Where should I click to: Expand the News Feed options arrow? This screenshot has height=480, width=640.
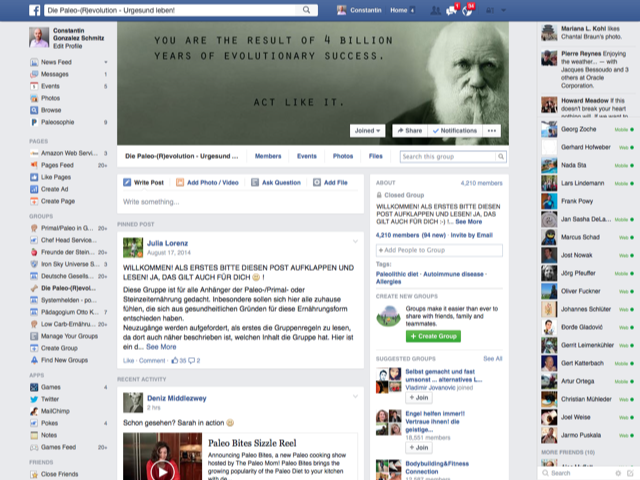pyautogui.click(x=106, y=62)
